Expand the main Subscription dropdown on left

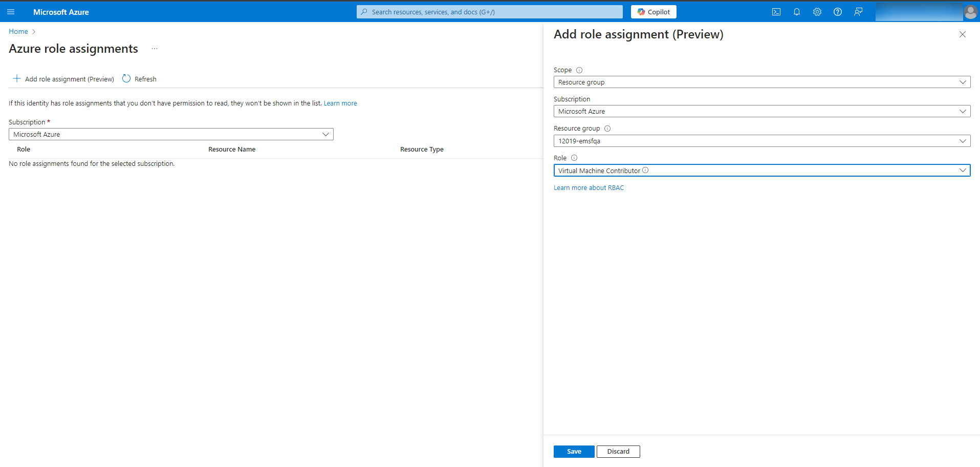coord(171,134)
